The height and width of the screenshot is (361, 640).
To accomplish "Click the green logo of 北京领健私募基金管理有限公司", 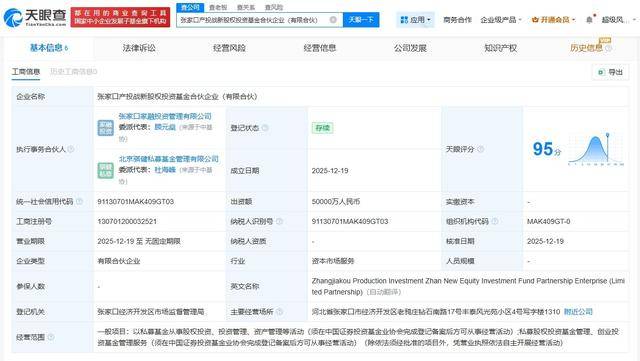I will click(105, 170).
